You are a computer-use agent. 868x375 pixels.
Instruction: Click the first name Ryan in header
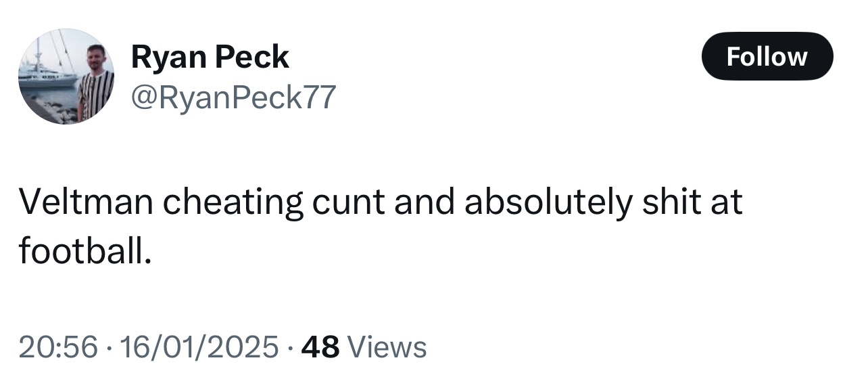pos(166,58)
